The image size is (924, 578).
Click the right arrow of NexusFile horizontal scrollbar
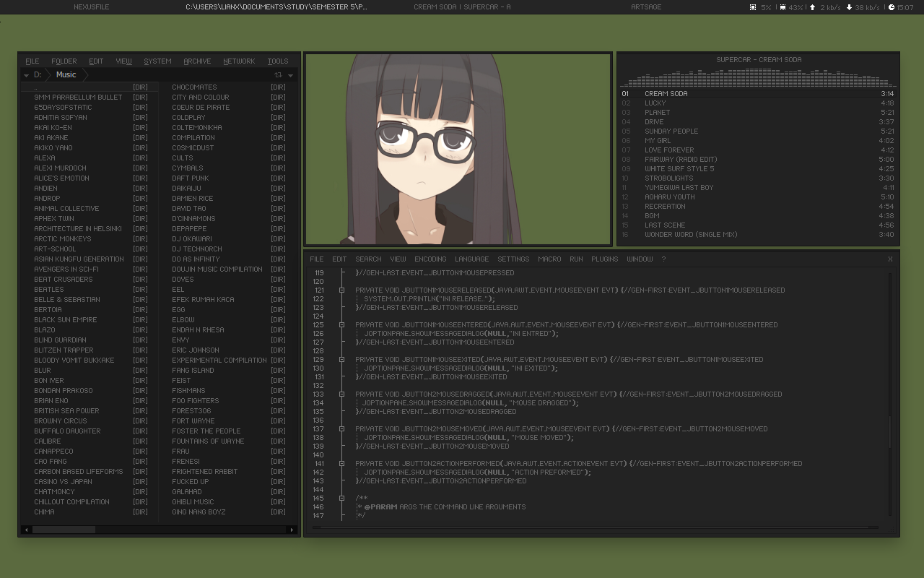tap(292, 530)
